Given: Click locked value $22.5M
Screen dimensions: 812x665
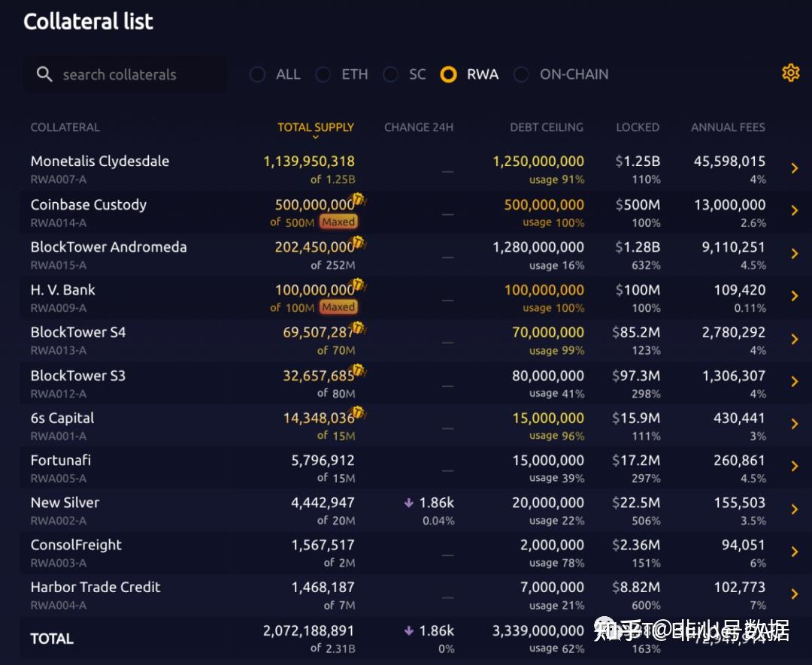Looking at the screenshot, I should pyautogui.click(x=637, y=503).
